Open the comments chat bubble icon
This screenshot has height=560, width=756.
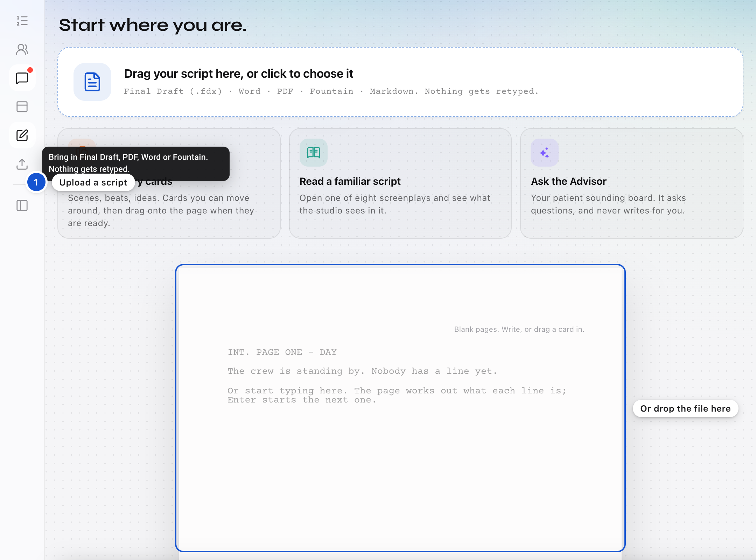tap(22, 78)
